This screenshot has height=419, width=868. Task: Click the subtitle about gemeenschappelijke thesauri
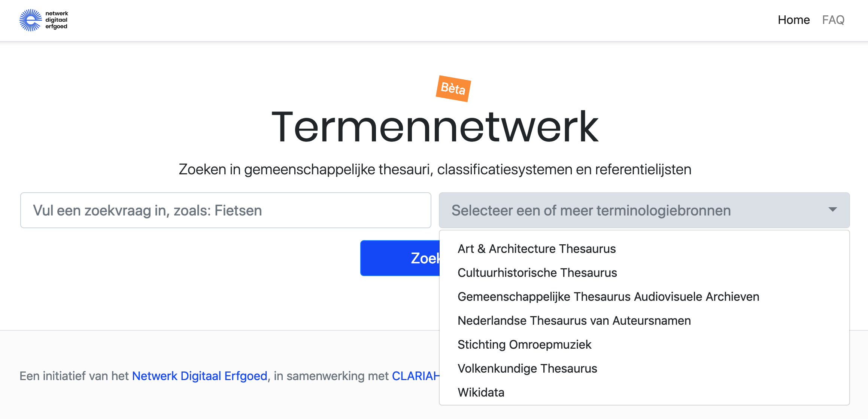(435, 169)
